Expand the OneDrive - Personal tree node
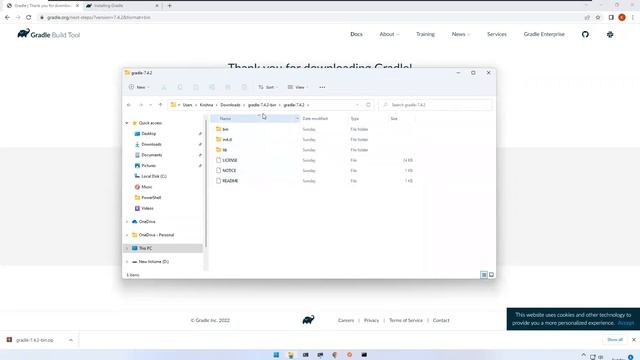This screenshot has height=360, width=640. pos(127,235)
